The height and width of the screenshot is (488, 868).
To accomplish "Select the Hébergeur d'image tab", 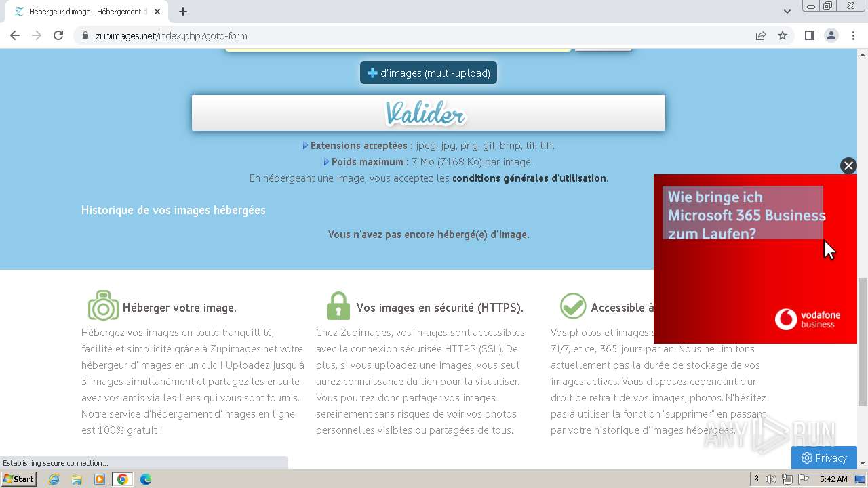I will click(x=87, y=12).
